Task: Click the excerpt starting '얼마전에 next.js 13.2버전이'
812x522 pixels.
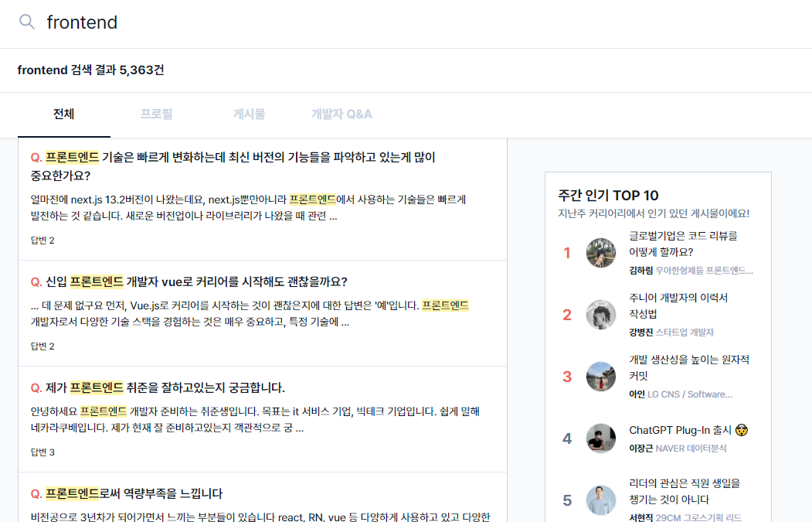Action: pos(249,207)
